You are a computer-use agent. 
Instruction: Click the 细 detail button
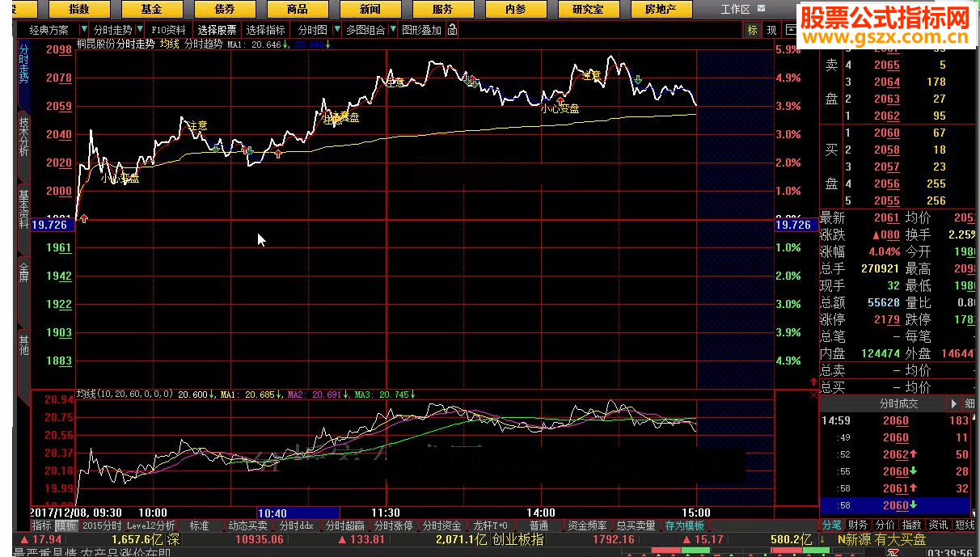[x=969, y=403]
